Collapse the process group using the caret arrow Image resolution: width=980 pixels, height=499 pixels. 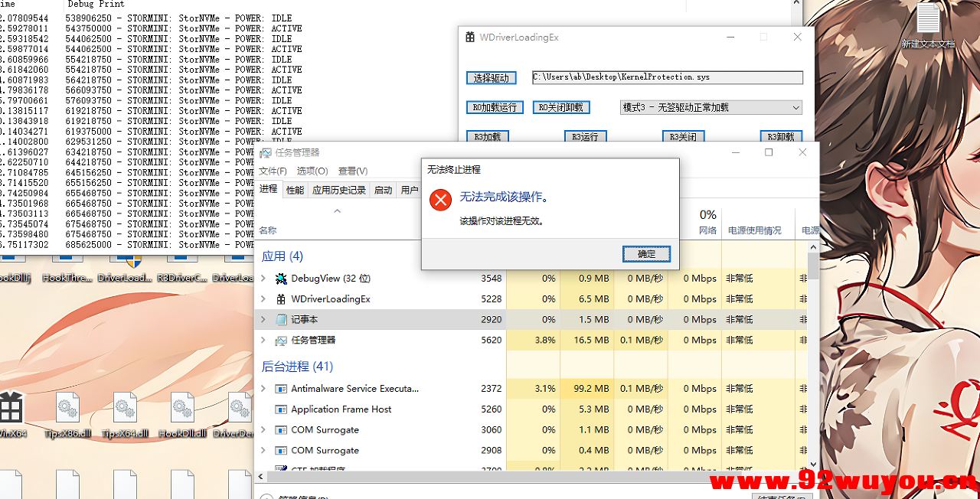tap(337, 210)
